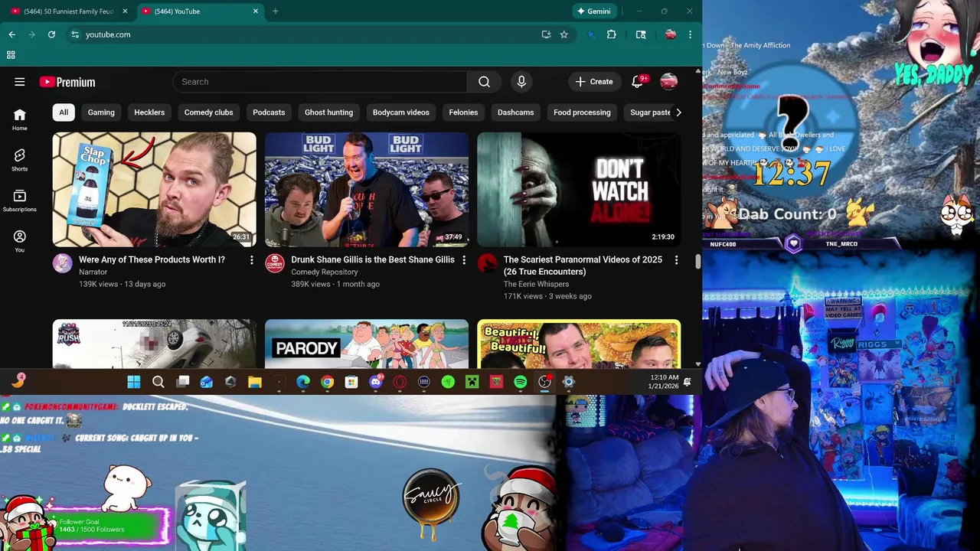Open YouTube notifications bell
The image size is (980, 551).
point(637,82)
